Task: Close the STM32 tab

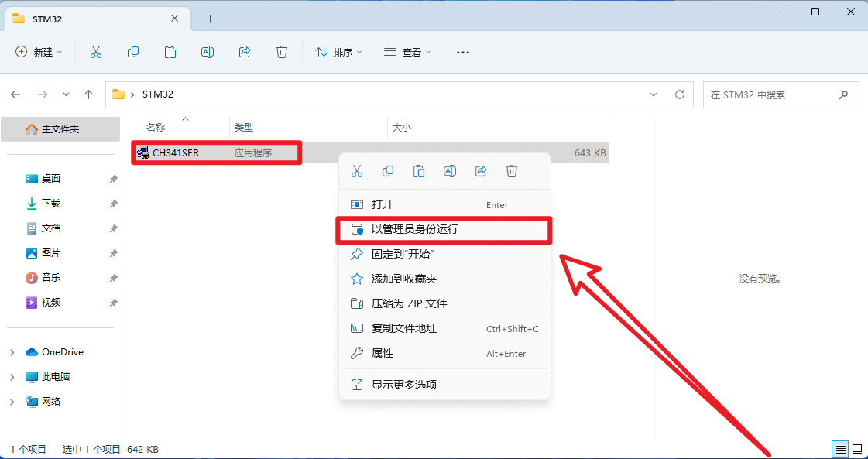Action: pyautogui.click(x=175, y=19)
